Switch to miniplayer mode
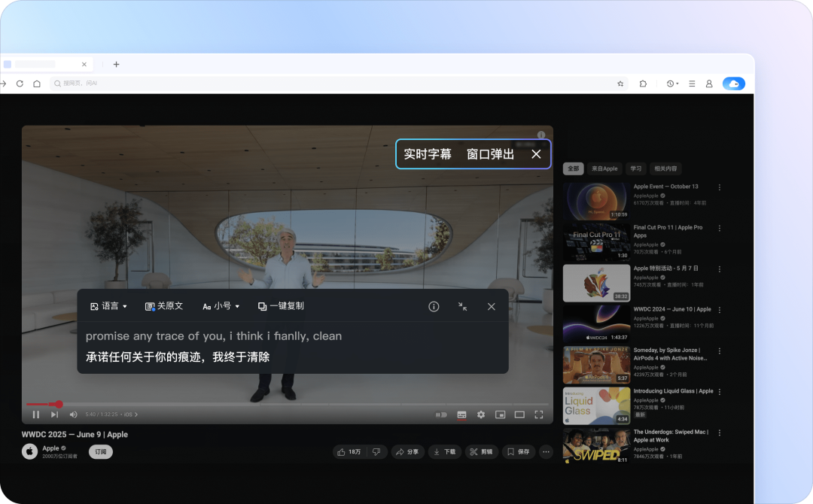Image resolution: width=813 pixels, height=504 pixels. (x=500, y=414)
